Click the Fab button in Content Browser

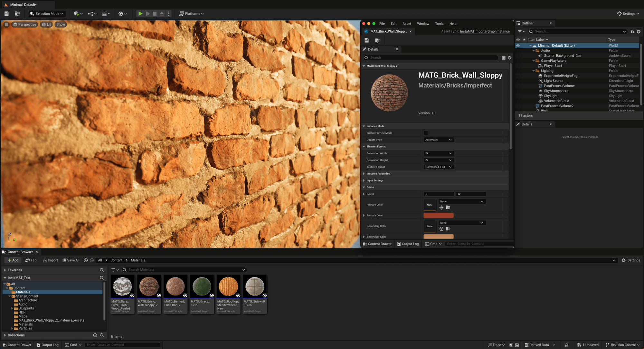click(x=31, y=260)
